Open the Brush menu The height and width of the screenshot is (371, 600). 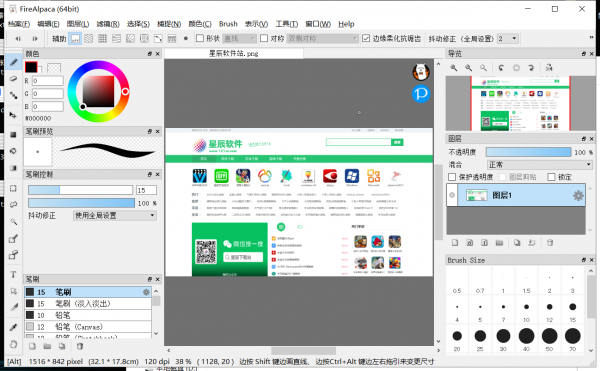pos(228,24)
